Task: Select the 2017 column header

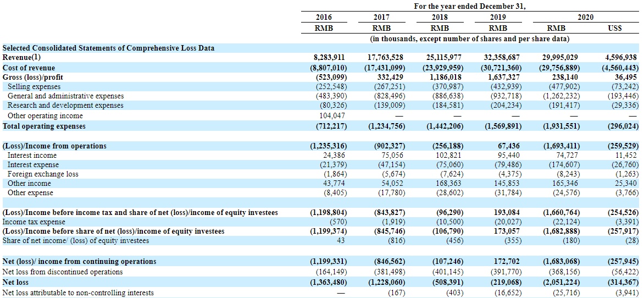Action: [x=381, y=18]
